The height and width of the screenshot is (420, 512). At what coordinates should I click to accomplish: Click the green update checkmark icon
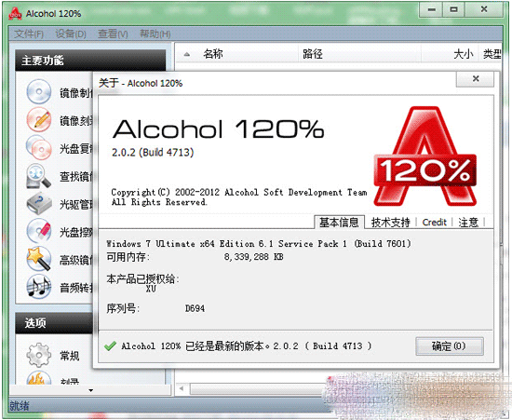tap(111, 345)
